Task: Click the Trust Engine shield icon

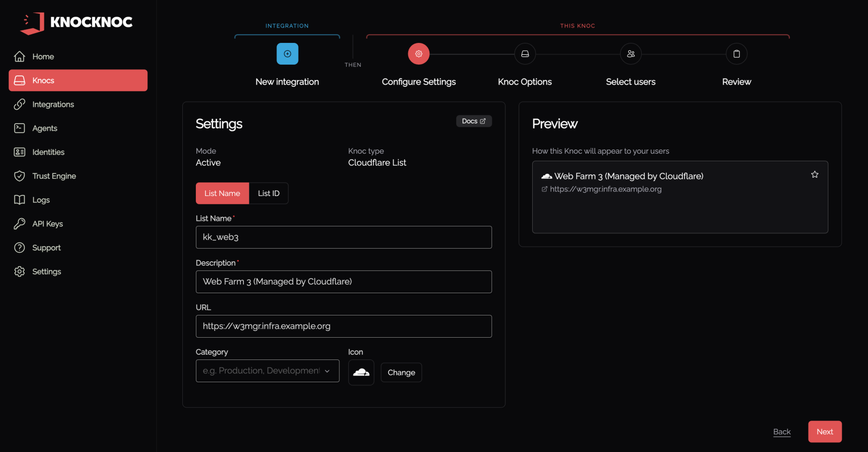Action: pos(20,176)
